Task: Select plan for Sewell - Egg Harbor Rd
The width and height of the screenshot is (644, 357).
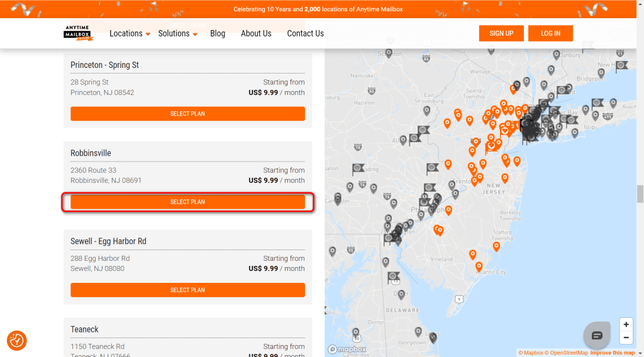Action: click(x=187, y=290)
